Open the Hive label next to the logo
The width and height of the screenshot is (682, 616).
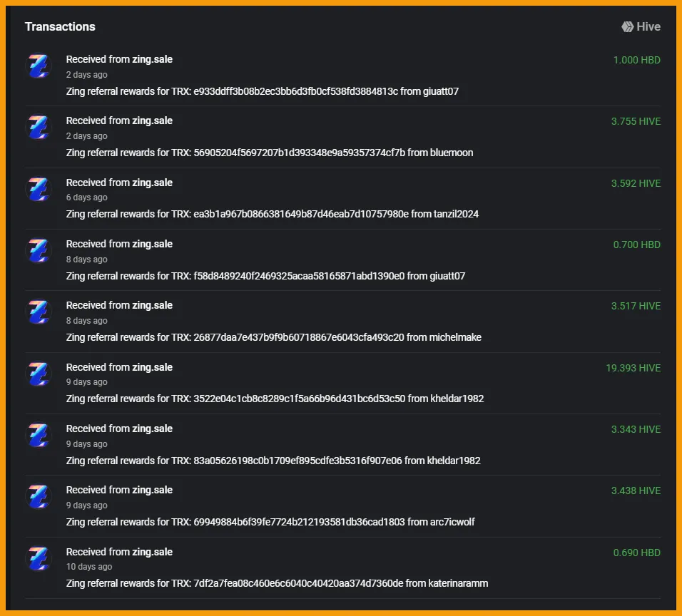[648, 27]
